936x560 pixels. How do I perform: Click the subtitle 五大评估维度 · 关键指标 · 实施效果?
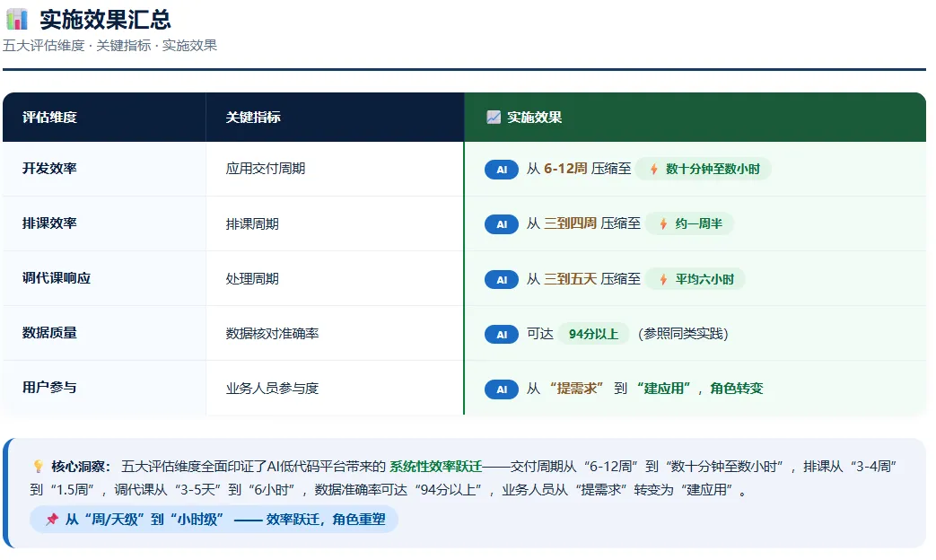(109, 46)
